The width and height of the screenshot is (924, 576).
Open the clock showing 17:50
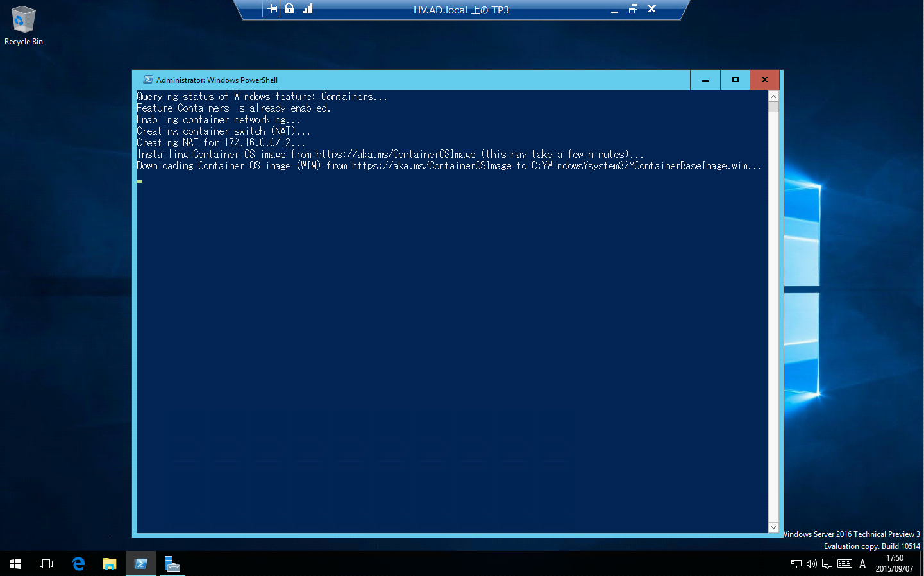(895, 564)
